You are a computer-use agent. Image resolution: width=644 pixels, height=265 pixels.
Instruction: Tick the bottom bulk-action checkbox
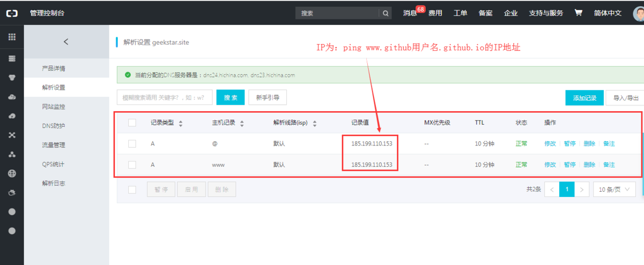coord(132,190)
